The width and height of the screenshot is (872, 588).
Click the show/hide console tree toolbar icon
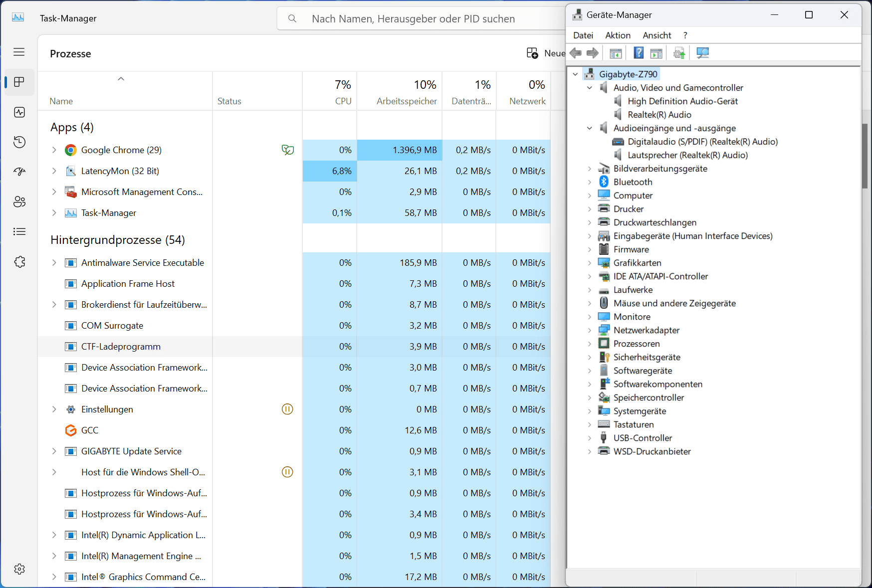coord(616,53)
